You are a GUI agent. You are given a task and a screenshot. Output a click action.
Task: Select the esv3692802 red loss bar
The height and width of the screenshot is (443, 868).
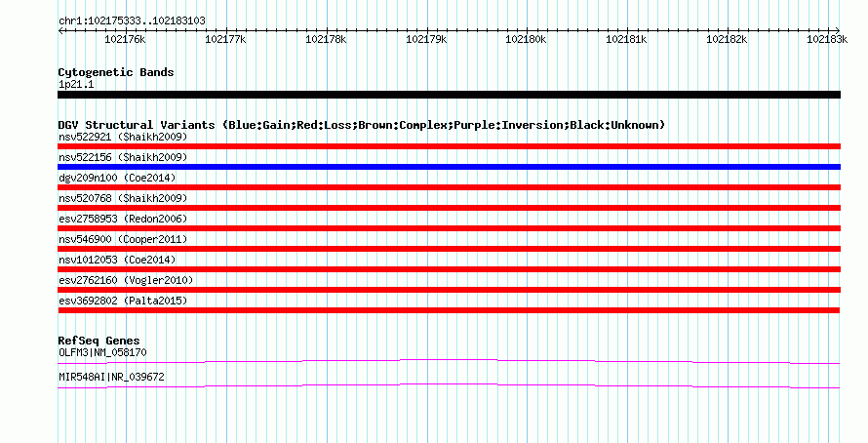pyautogui.click(x=449, y=310)
